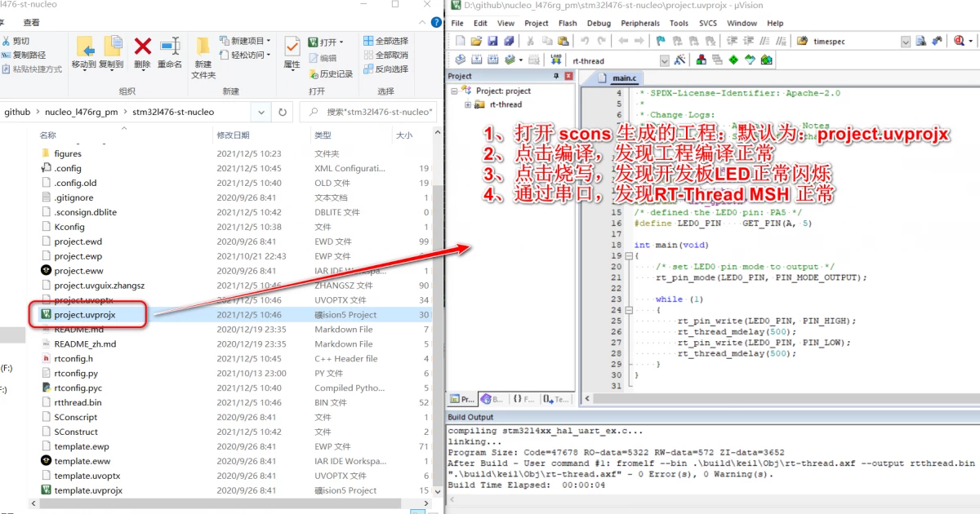Click Indent selected lines icon
Screen dimensions: 980x514
(733, 41)
